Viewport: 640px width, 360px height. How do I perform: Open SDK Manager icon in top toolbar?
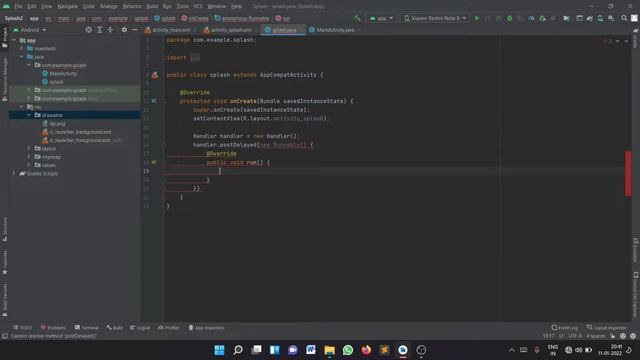(x=611, y=18)
